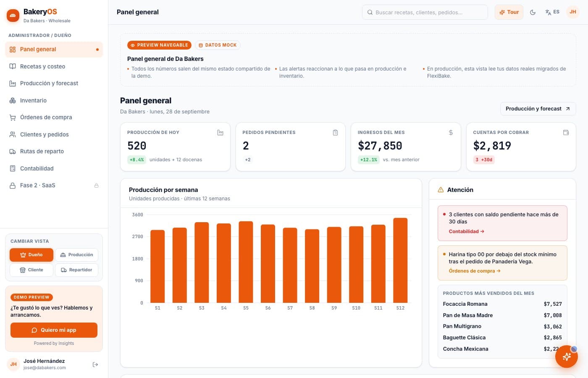Select the Pan Multigrano row
The image size is (588, 378).
[502, 326]
